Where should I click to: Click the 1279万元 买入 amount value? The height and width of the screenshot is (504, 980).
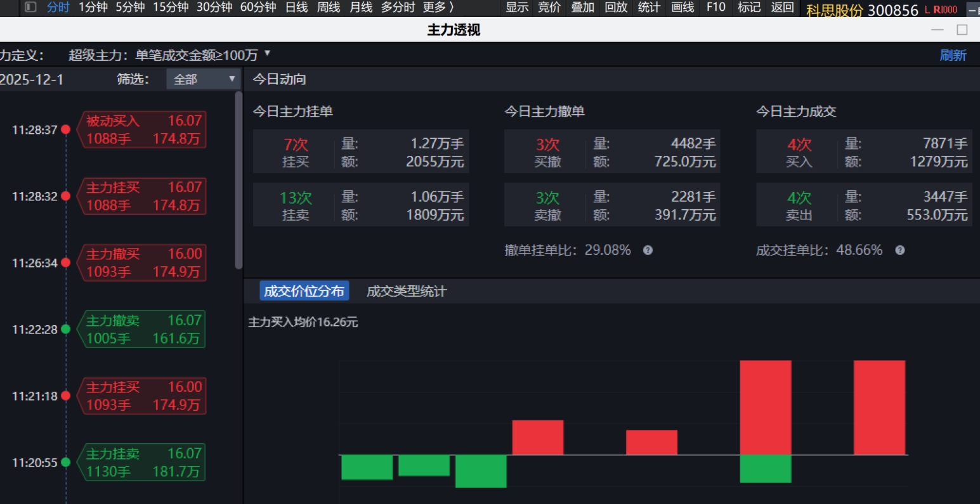click(939, 162)
